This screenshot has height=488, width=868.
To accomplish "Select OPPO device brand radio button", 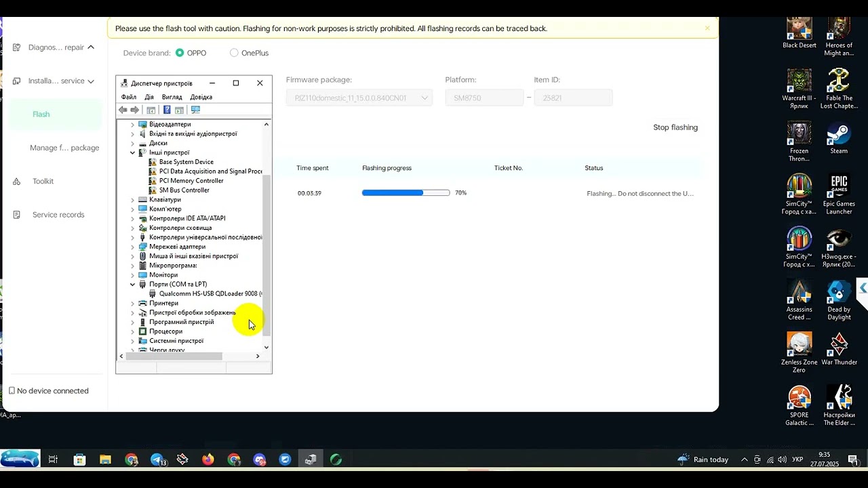I will [x=180, y=53].
